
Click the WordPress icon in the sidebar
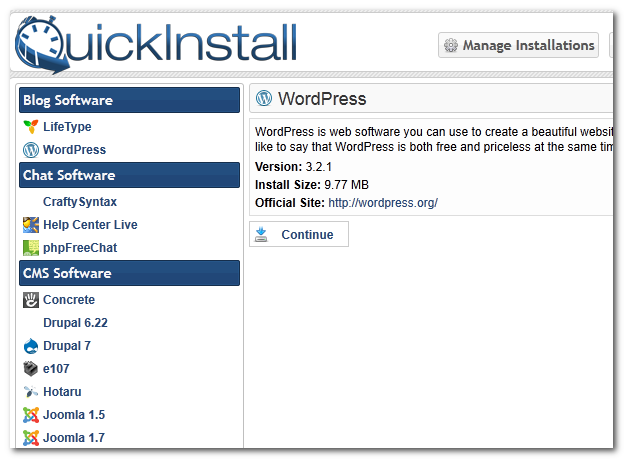[31, 150]
